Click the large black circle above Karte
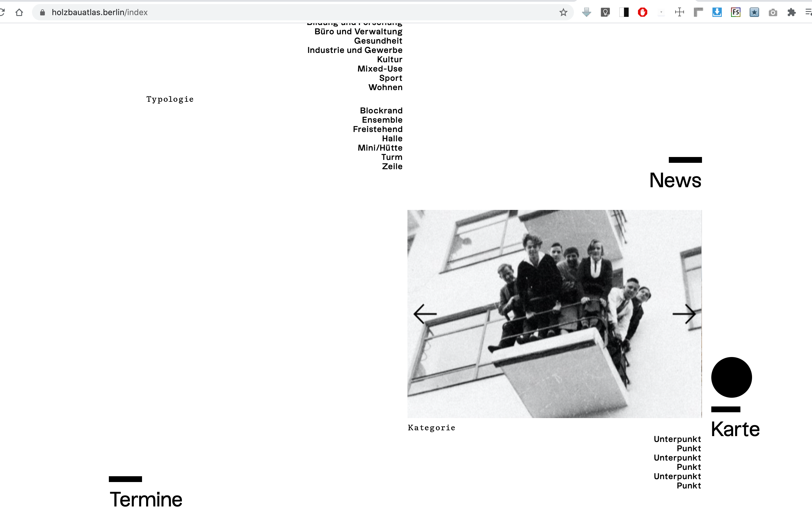812x521 pixels. click(x=731, y=377)
